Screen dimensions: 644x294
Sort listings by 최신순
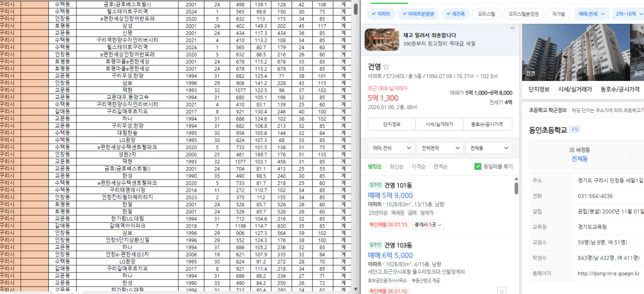pos(397,167)
